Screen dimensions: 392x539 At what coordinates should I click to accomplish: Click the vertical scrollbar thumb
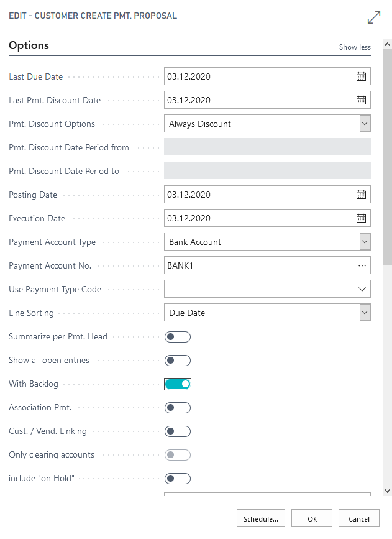[x=387, y=155]
